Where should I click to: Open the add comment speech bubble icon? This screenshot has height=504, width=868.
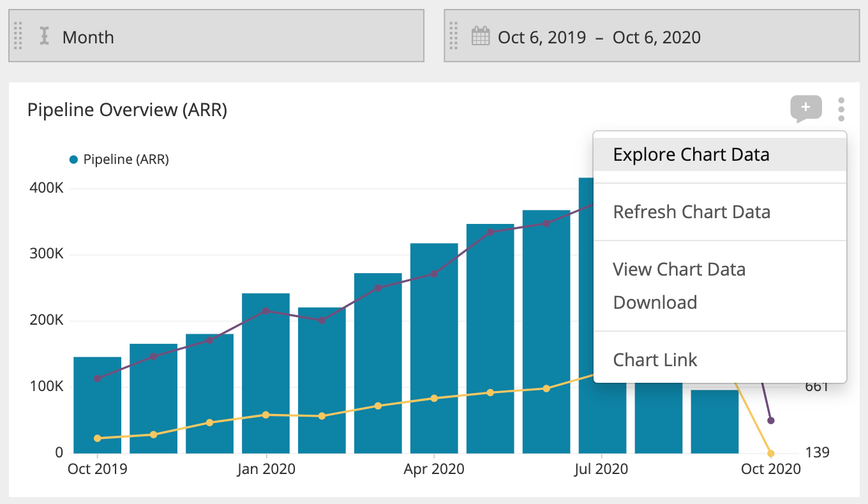[806, 108]
